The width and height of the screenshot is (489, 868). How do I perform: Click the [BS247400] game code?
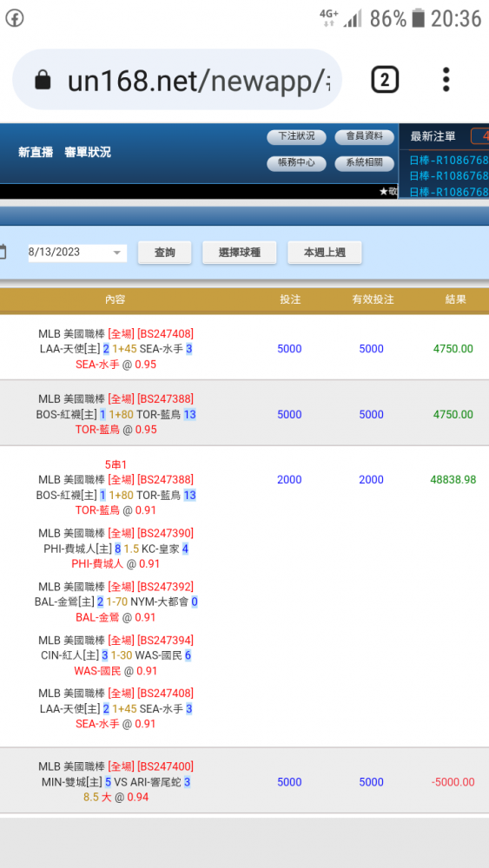[x=165, y=766]
